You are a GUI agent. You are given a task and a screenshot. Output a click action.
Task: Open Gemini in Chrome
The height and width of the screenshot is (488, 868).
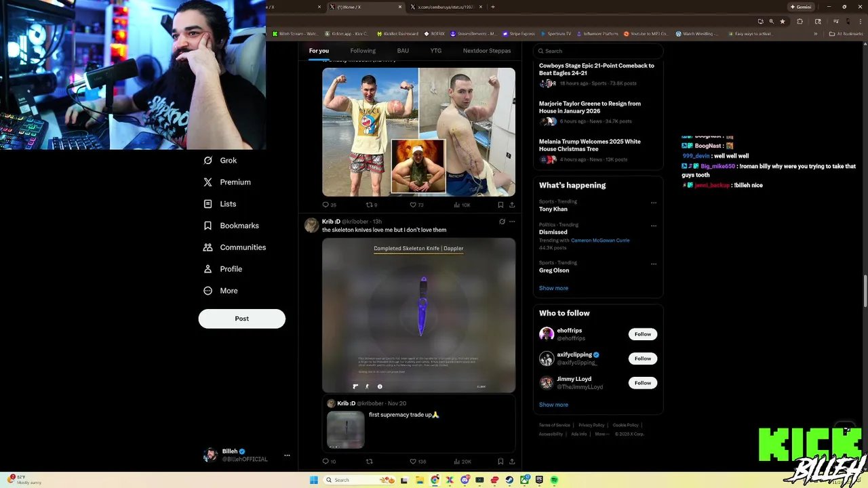(801, 7)
